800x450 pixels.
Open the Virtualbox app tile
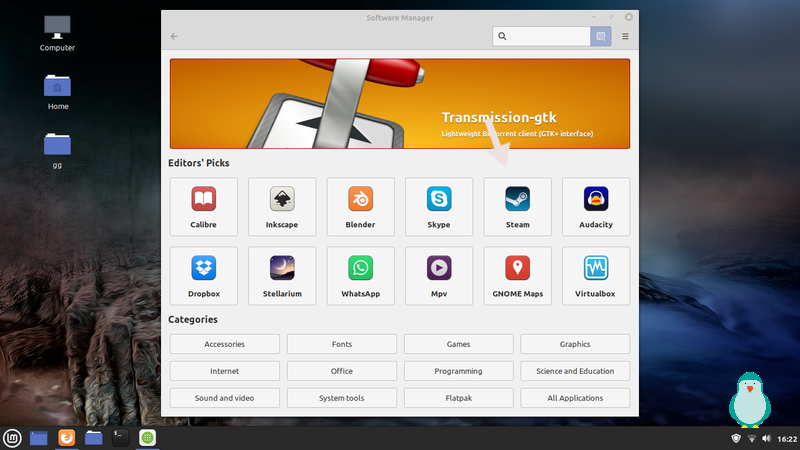596,276
